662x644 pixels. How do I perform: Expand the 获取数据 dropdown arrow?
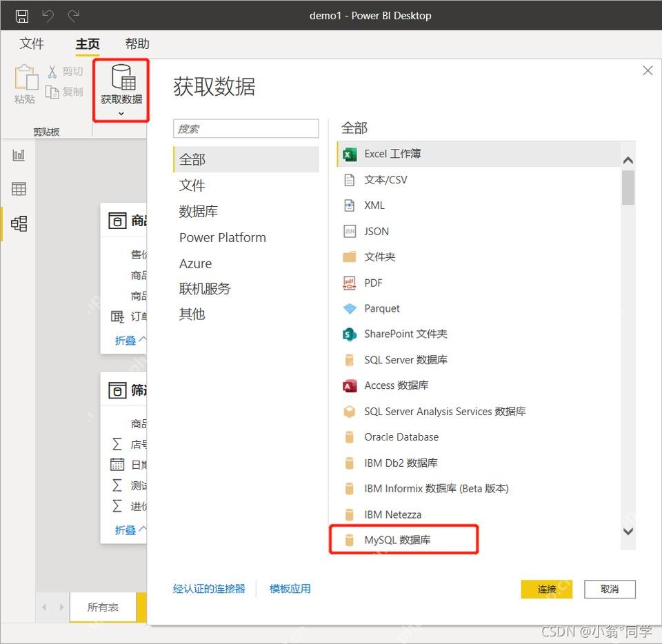pos(121,114)
